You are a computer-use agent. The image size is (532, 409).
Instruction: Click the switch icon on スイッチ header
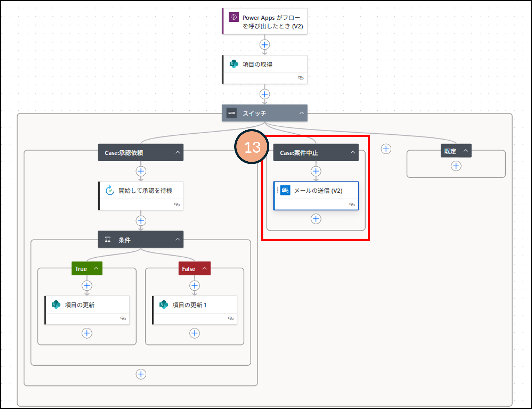point(232,113)
